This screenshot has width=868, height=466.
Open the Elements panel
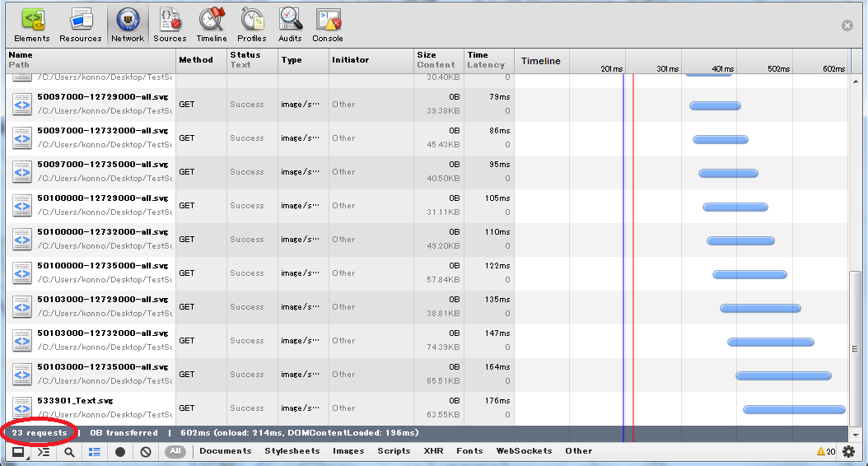(32, 25)
